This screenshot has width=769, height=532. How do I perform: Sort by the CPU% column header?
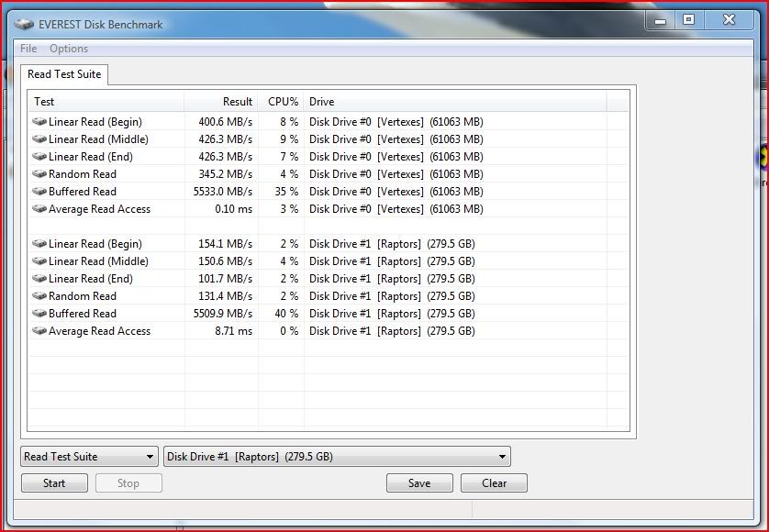[x=281, y=102]
